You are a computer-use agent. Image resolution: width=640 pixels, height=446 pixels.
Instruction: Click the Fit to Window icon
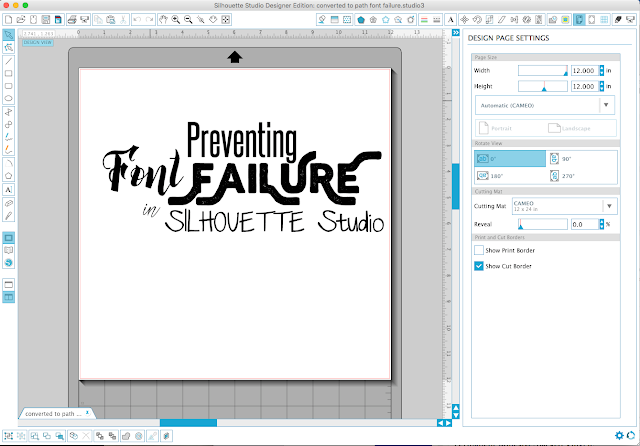(226, 20)
